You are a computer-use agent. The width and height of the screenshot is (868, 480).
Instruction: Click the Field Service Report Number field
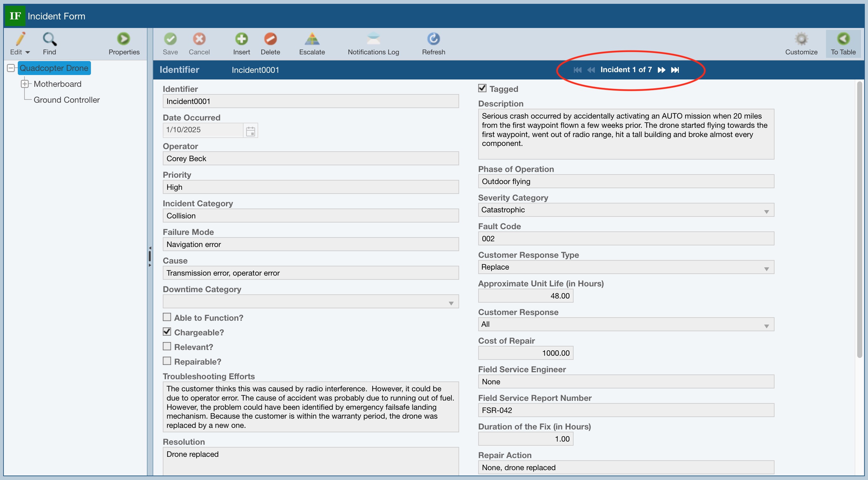tap(626, 410)
